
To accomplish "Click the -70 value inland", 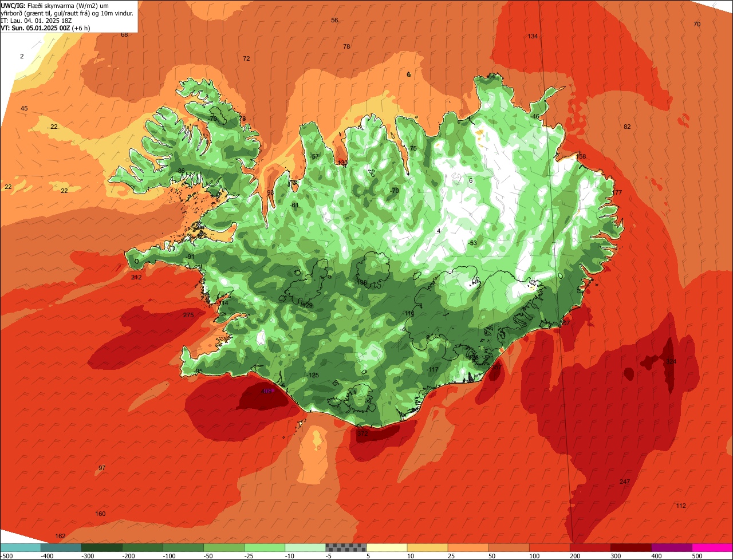I will (394, 191).
